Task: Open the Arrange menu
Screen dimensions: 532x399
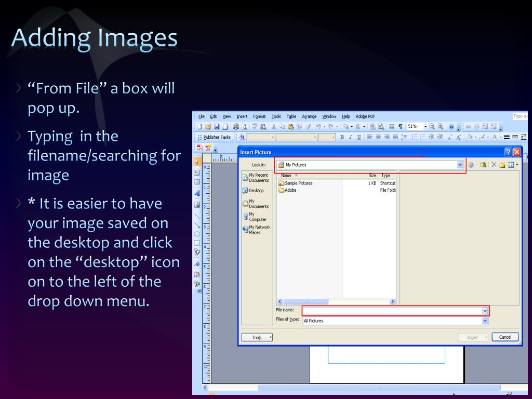Action: [309, 116]
